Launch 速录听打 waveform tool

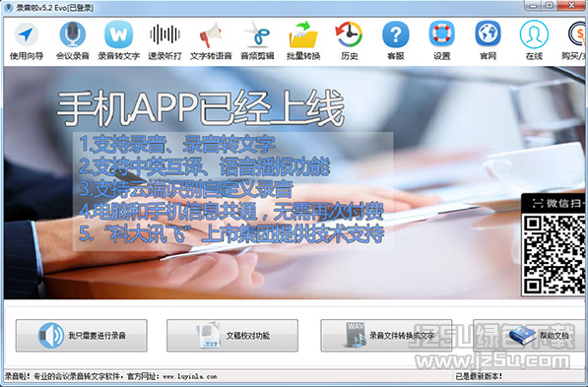[x=164, y=40]
